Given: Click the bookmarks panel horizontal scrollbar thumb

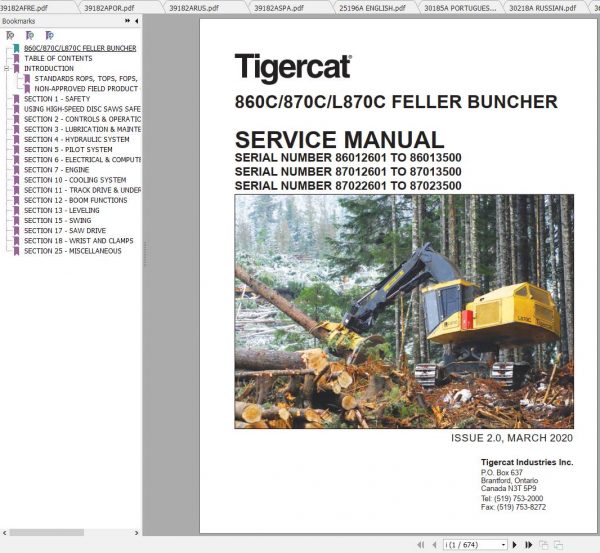Looking at the screenshot, I should click(x=47, y=533).
